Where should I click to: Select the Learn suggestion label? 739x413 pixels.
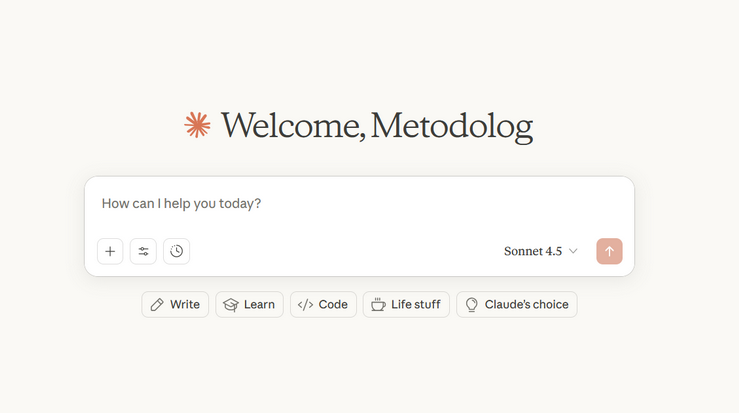[x=259, y=305]
